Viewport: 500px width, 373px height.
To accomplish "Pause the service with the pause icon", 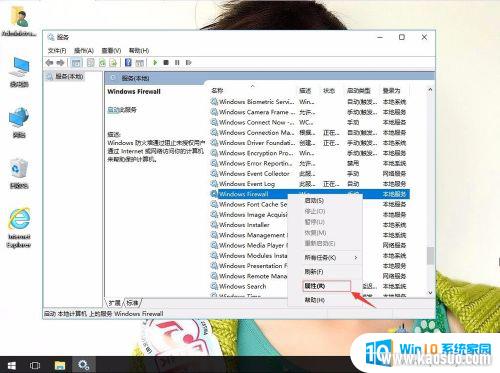I will [177, 63].
